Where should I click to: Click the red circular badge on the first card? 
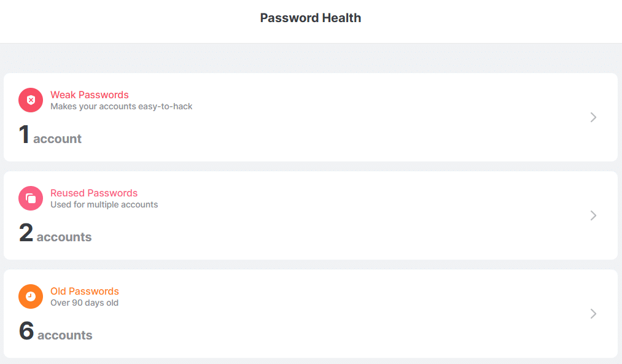31,100
